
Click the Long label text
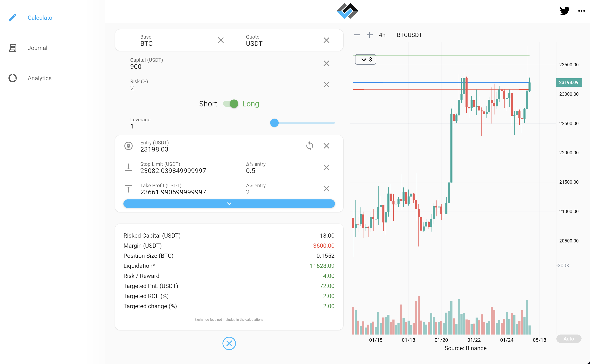point(250,104)
